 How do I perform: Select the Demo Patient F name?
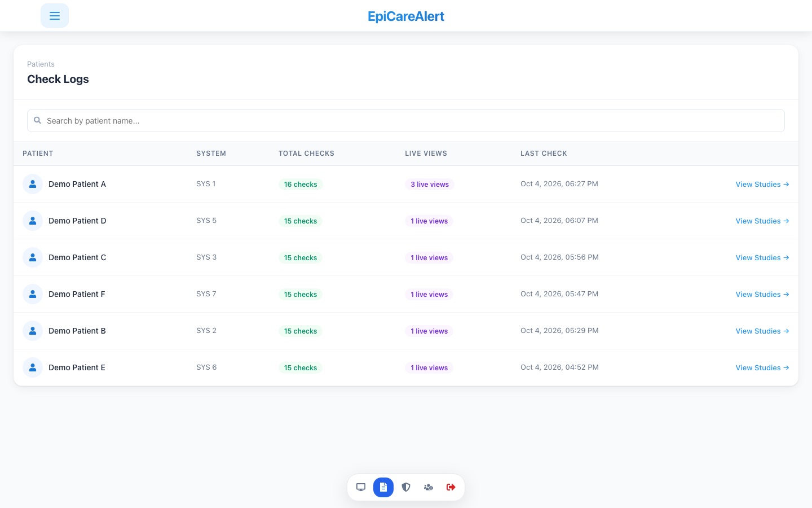click(77, 294)
